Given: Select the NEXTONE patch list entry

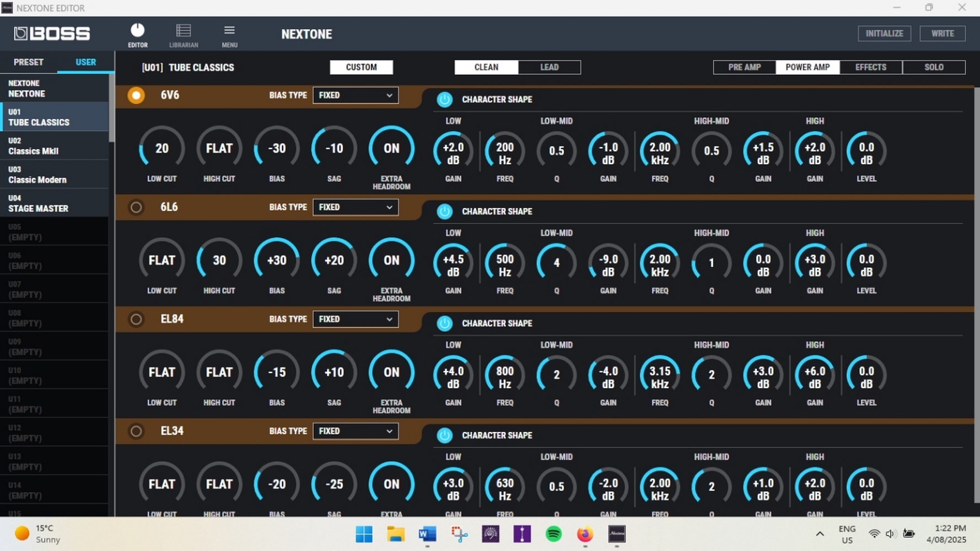Looking at the screenshot, I should click(x=55, y=88).
